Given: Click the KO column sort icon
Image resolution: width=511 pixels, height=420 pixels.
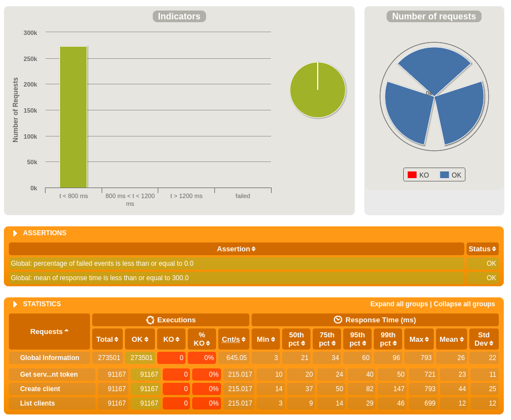Looking at the screenshot, I should (x=177, y=340).
